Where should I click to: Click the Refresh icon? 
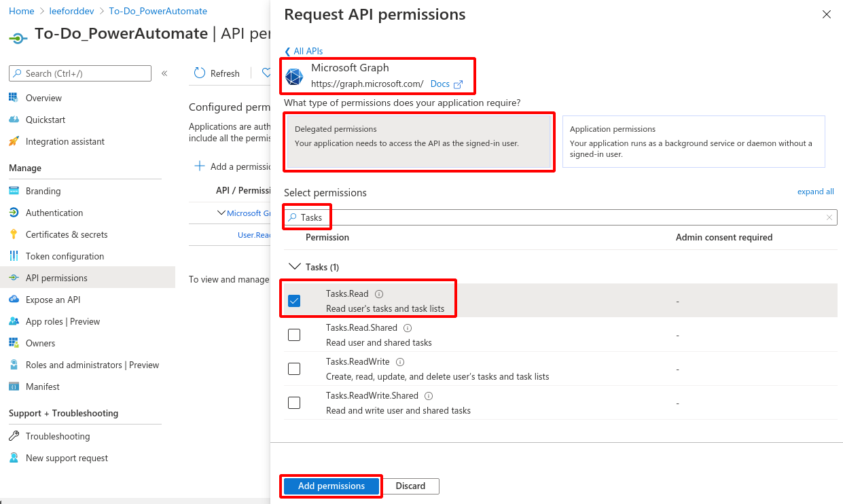click(200, 73)
